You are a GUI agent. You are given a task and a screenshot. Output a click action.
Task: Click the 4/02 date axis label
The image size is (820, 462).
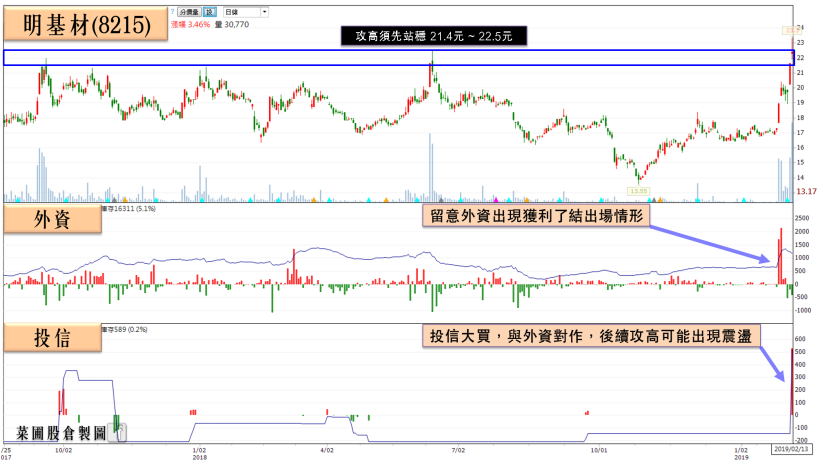(x=326, y=450)
